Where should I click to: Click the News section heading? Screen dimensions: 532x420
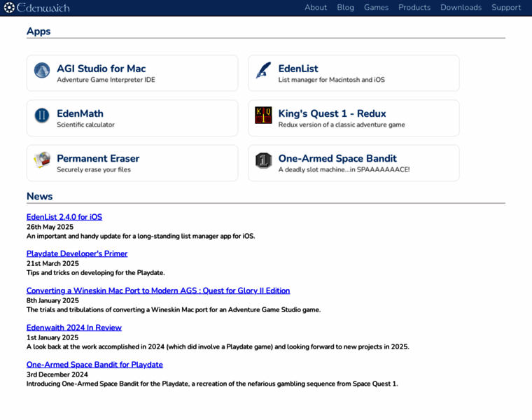click(40, 196)
